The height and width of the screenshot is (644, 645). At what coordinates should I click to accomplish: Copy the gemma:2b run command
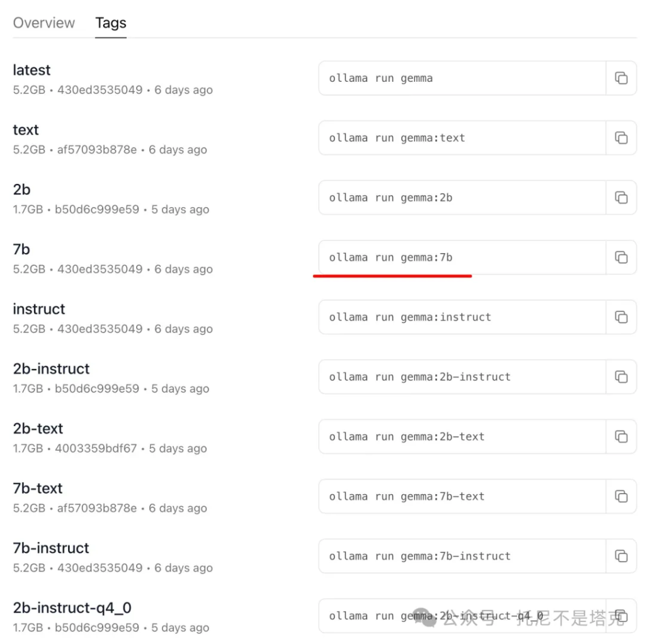pyautogui.click(x=621, y=198)
